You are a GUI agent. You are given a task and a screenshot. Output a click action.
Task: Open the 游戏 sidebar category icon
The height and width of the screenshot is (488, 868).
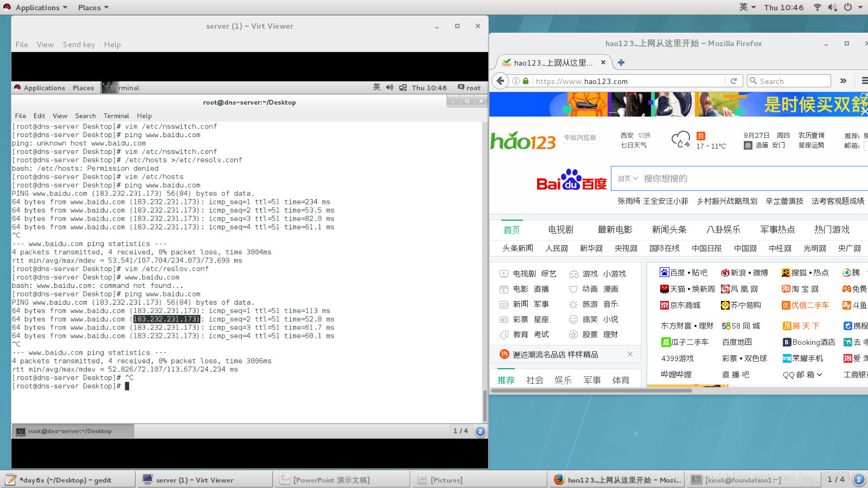pos(573,274)
